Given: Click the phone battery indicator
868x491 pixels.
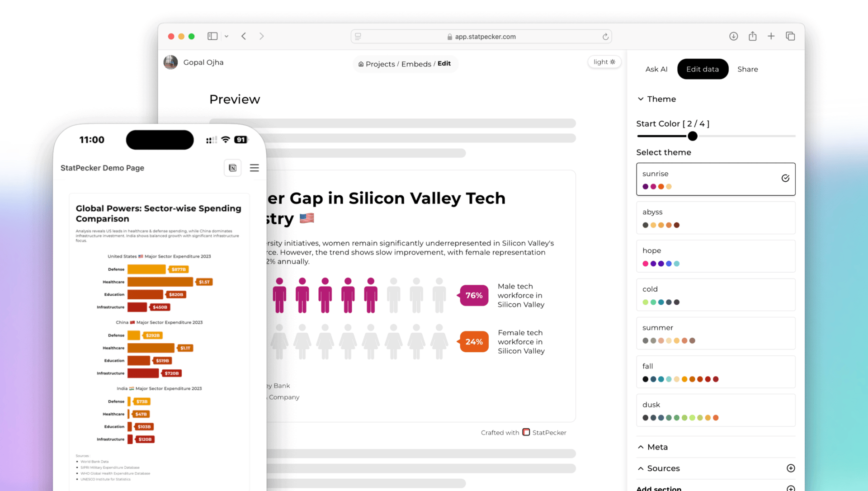Looking at the screenshot, I should click(x=241, y=140).
